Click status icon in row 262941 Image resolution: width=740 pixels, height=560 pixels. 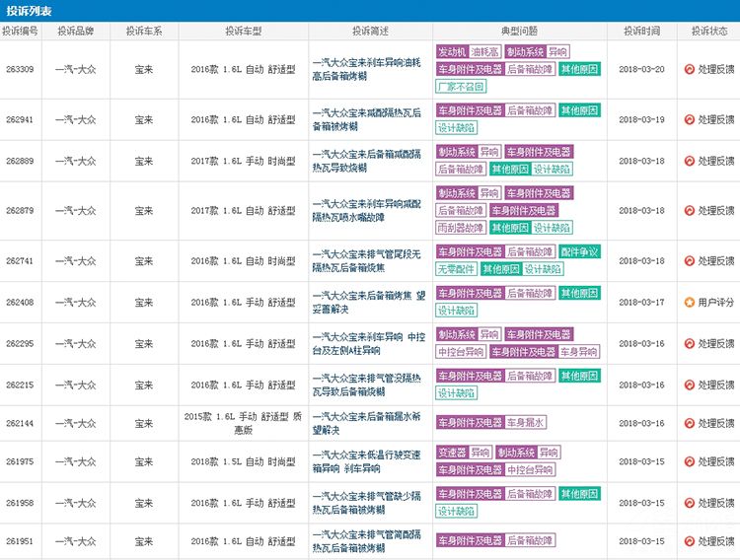pyautogui.click(x=689, y=119)
